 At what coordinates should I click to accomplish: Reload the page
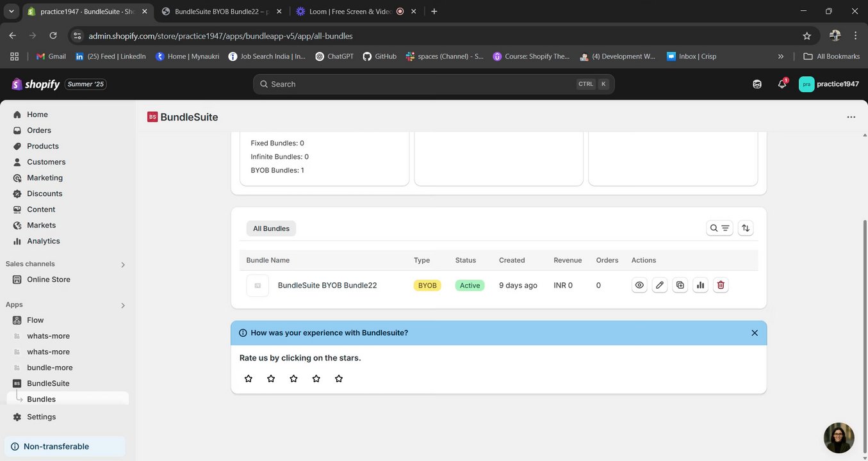coord(53,36)
